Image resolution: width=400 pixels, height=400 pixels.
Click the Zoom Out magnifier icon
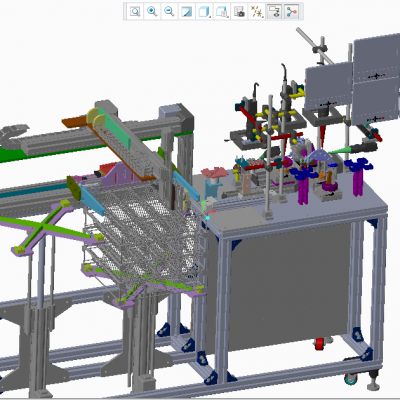coord(170,12)
